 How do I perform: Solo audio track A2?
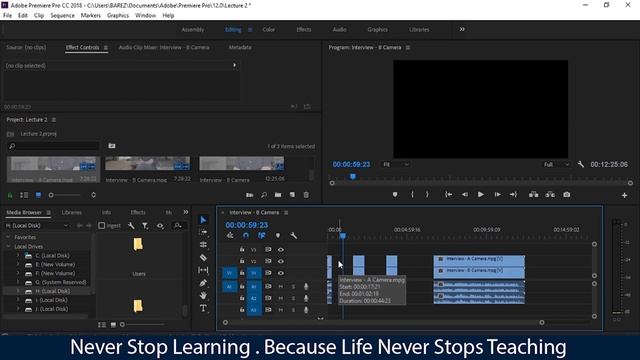(x=293, y=298)
